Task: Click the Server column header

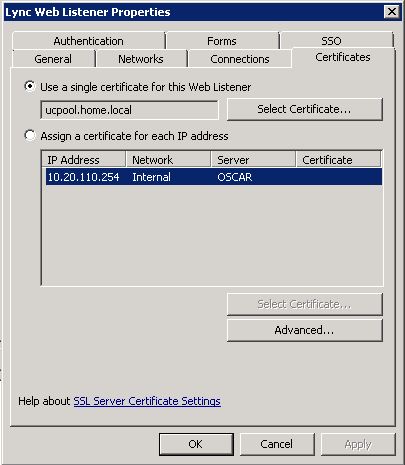Action: click(254, 160)
